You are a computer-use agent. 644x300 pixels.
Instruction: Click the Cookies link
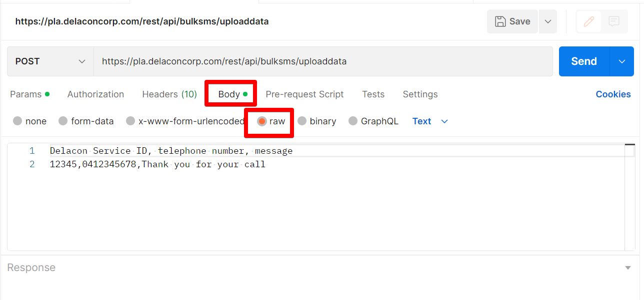point(613,94)
